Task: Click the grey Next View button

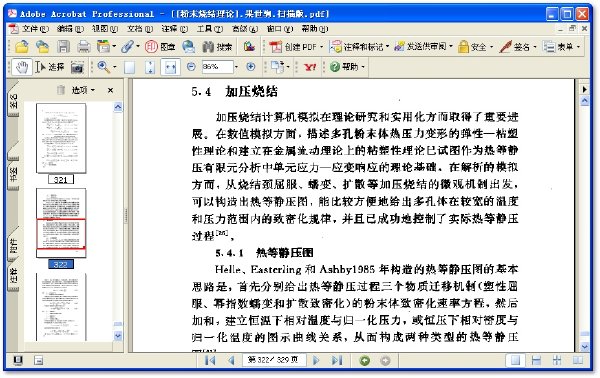Action: (x=385, y=360)
